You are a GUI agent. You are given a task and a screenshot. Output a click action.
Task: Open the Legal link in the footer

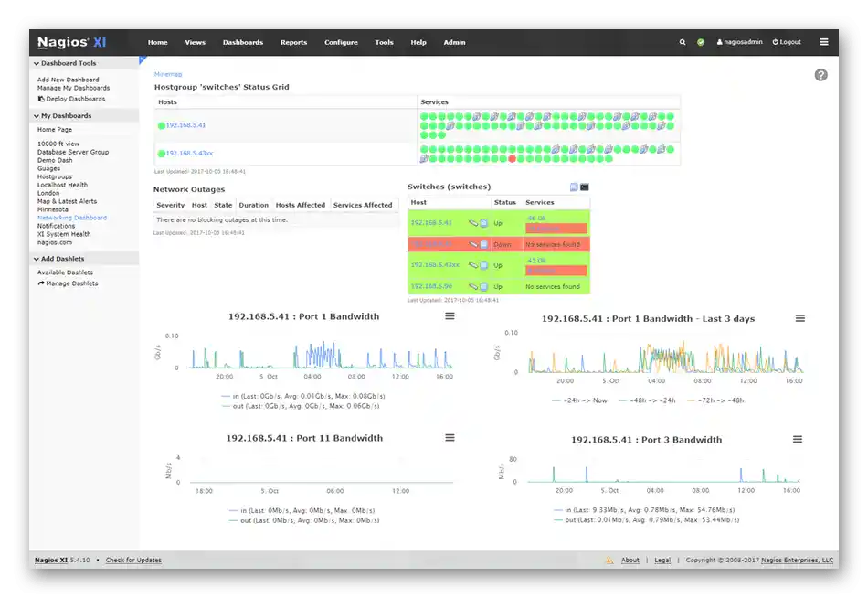pos(662,560)
